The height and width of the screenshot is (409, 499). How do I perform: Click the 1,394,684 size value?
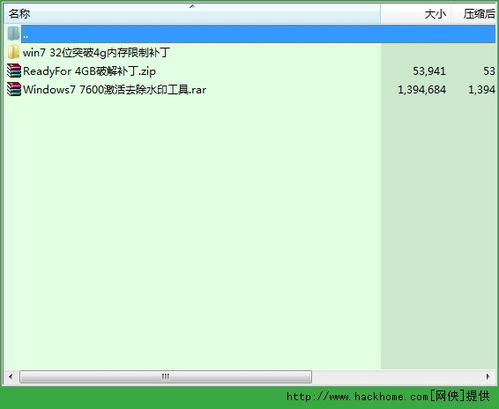422,90
